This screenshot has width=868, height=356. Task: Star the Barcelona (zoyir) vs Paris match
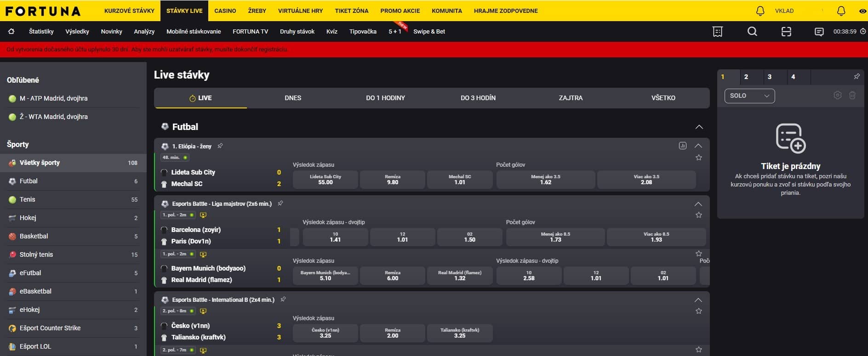pyautogui.click(x=699, y=215)
